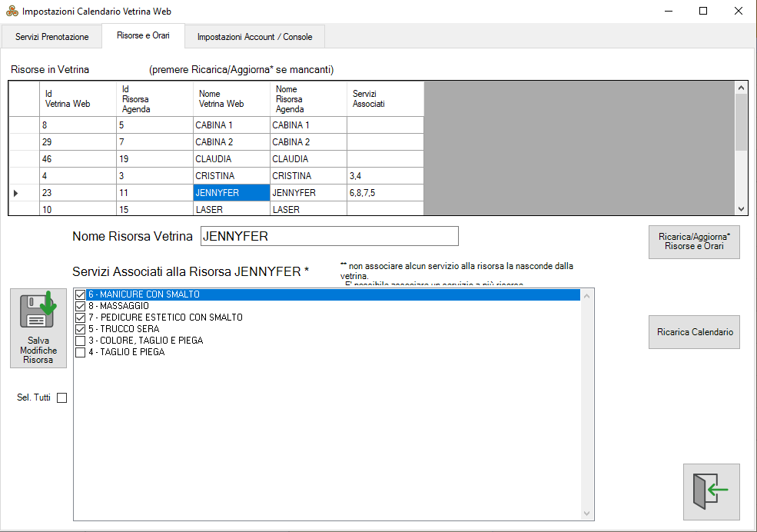The height and width of the screenshot is (532, 757).
Task: Click the application icon in title bar
Action: (12, 12)
